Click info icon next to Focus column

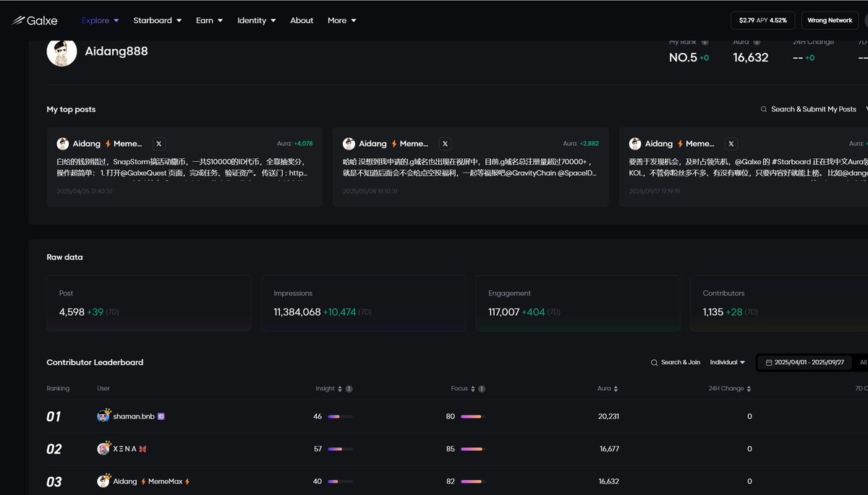coord(482,389)
